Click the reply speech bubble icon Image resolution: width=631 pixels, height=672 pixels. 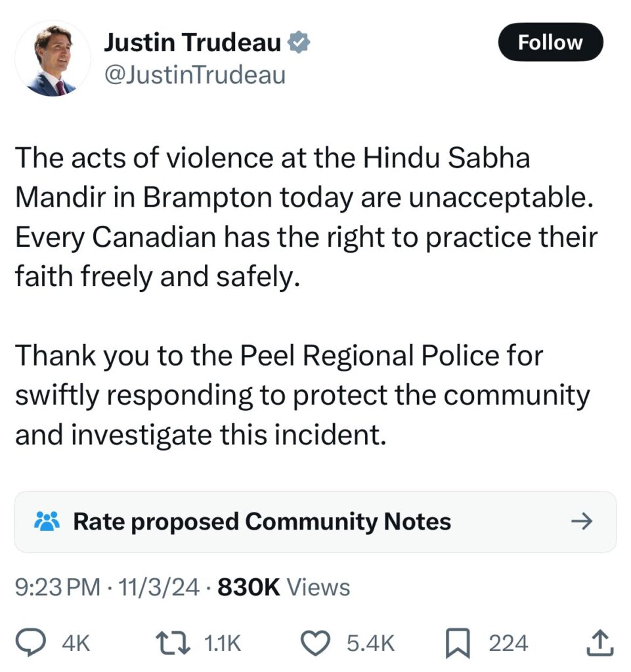[x=31, y=642]
